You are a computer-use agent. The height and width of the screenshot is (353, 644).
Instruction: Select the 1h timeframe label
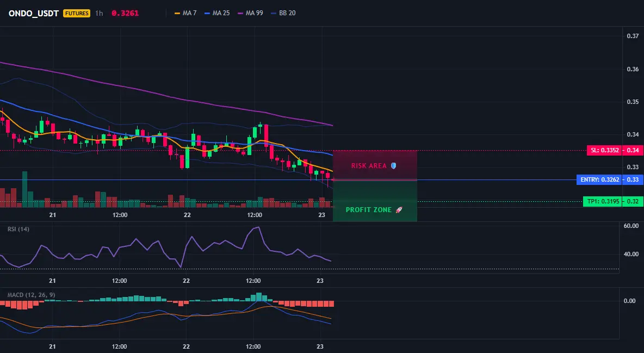pos(99,13)
